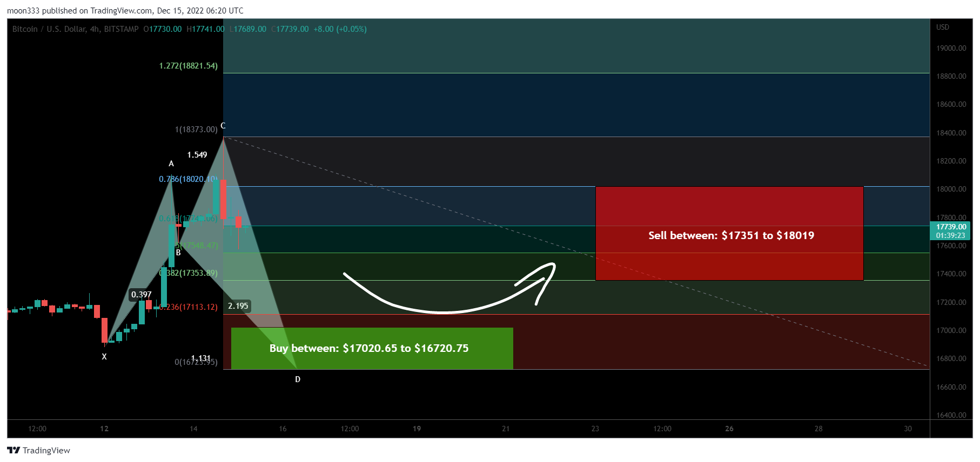
Task: Click the high value H17741.00
Action: 205,29
